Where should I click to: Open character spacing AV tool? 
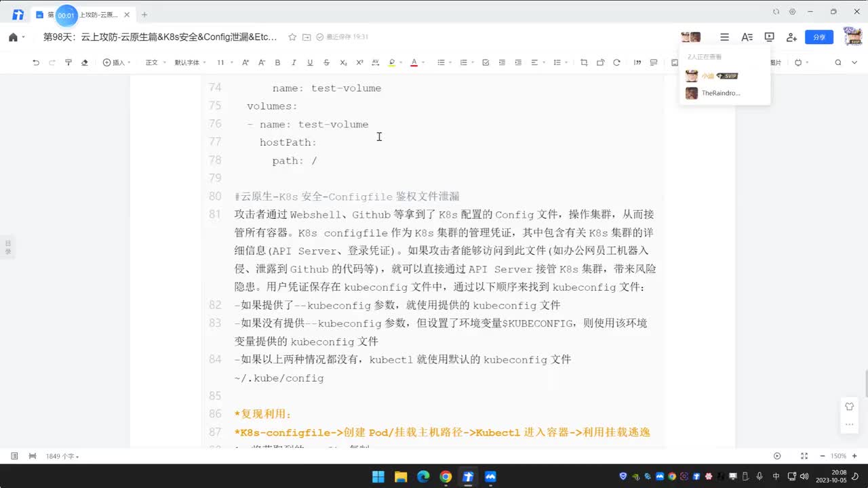[376, 62]
